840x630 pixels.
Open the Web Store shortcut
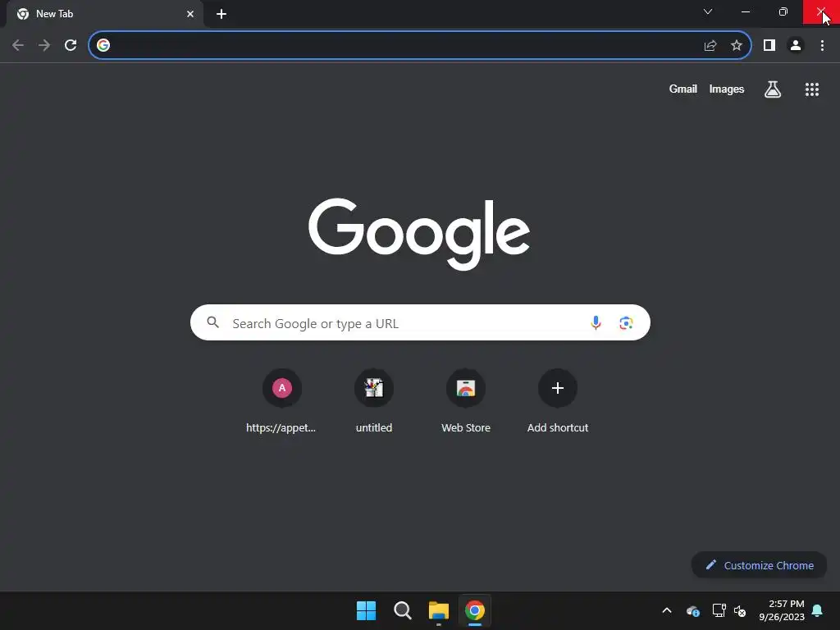click(x=466, y=400)
